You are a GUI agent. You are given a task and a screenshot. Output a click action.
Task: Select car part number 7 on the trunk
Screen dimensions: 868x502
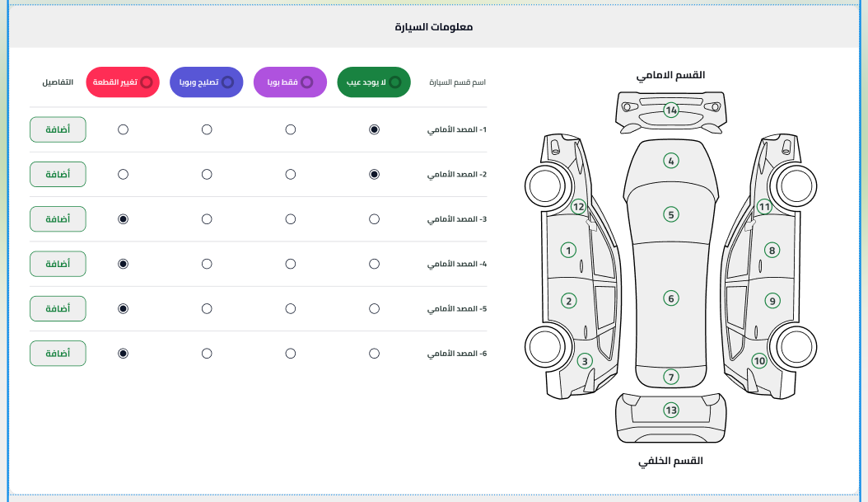[671, 377]
